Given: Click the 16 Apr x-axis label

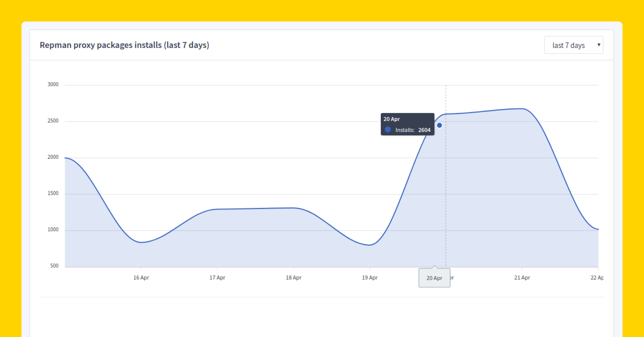Looking at the screenshot, I should [x=141, y=278].
